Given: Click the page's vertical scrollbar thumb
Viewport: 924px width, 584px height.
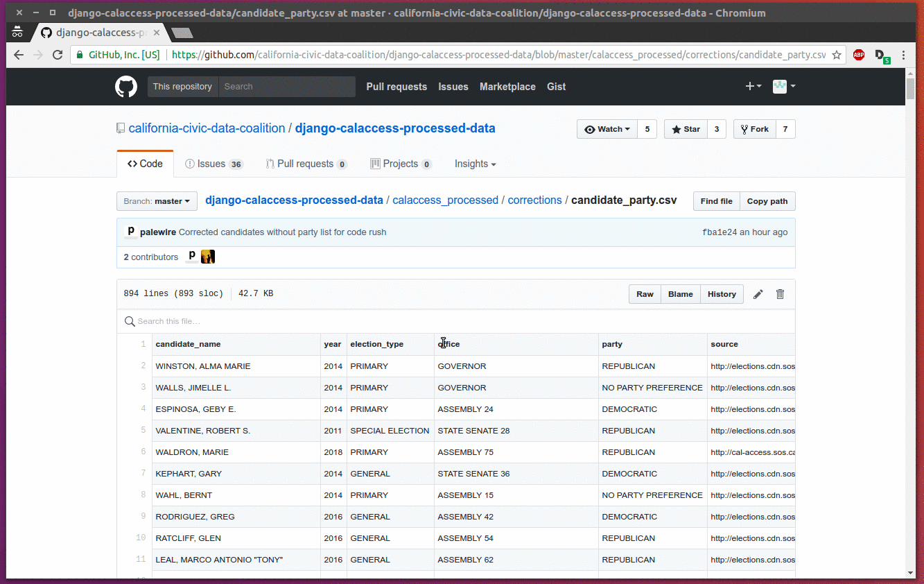Looking at the screenshot, I should point(910,89).
